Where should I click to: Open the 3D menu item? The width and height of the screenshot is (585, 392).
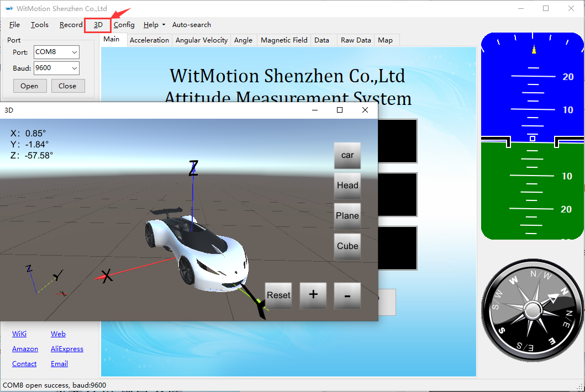pyautogui.click(x=98, y=25)
